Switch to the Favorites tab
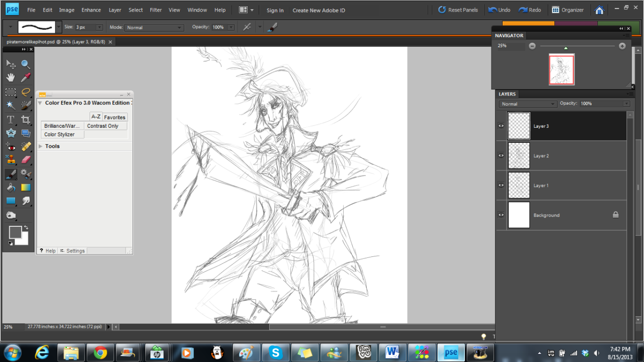The image size is (644, 362). pyautogui.click(x=115, y=117)
